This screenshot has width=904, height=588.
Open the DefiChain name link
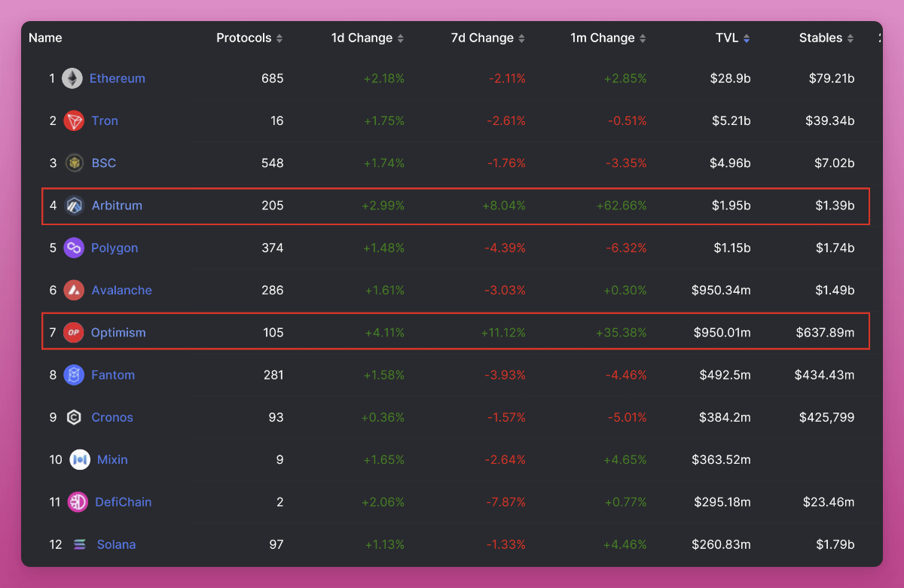coord(123,502)
